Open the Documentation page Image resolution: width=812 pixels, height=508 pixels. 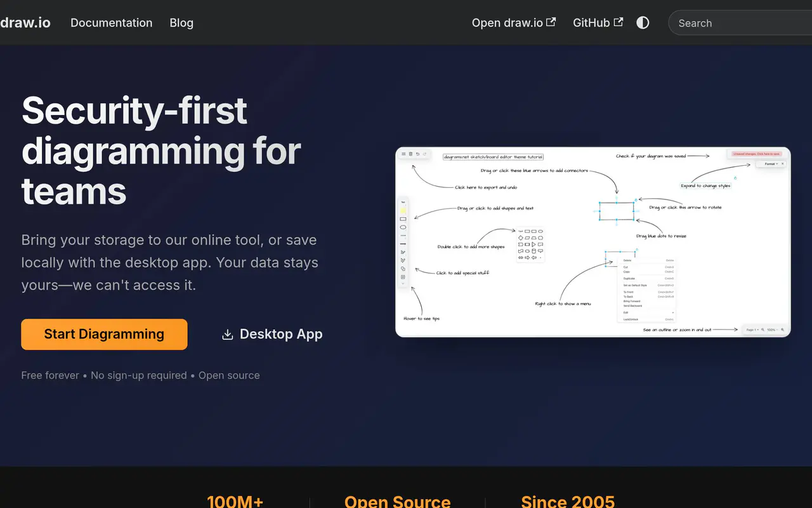(112, 23)
